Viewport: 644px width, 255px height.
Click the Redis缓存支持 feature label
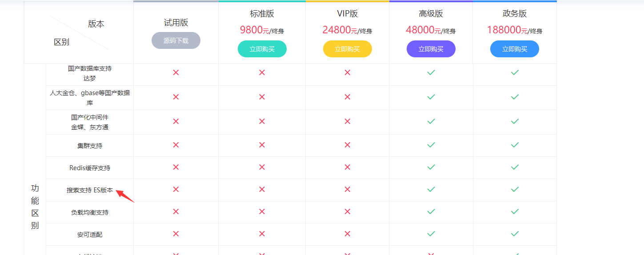[90, 168]
